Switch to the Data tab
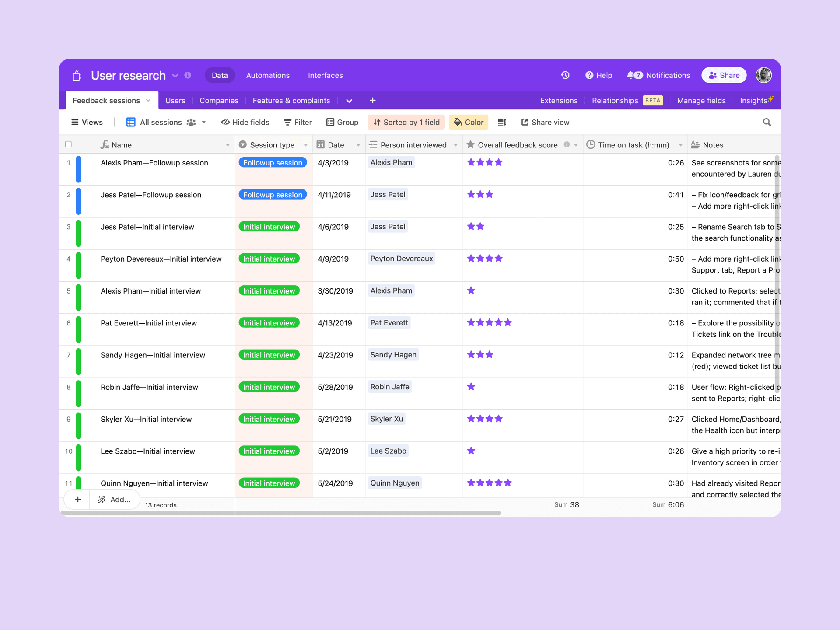The height and width of the screenshot is (630, 840). 220,75
